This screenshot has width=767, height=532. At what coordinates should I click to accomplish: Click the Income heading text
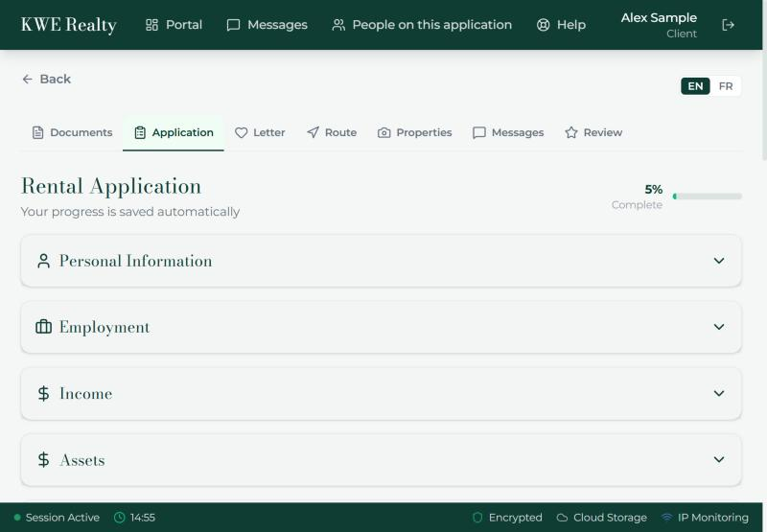pos(85,393)
